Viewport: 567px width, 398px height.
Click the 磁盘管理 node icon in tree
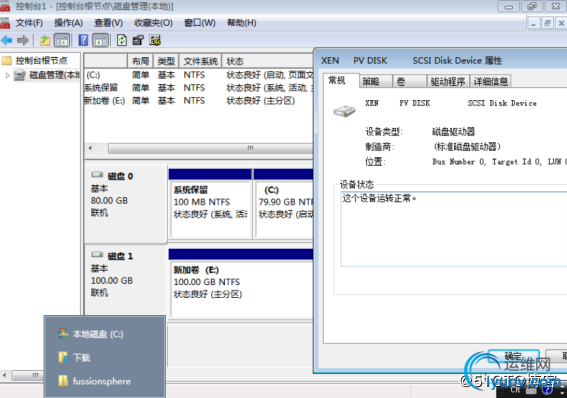[x=20, y=75]
